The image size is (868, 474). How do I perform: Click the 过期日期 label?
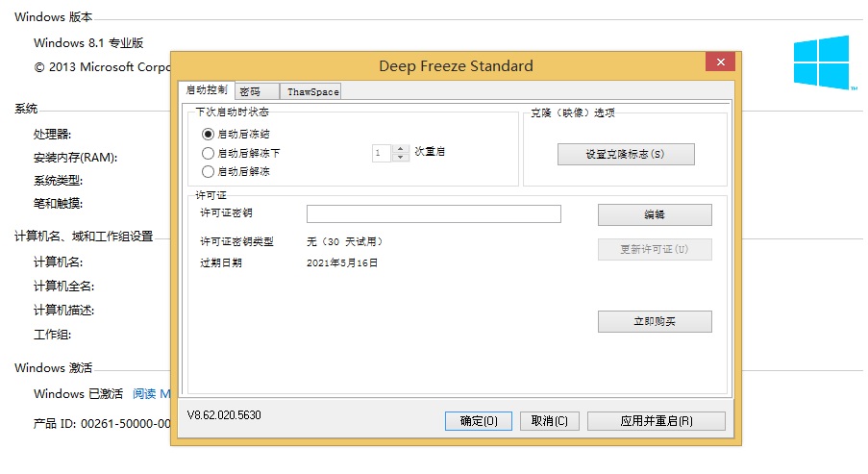pos(221,263)
